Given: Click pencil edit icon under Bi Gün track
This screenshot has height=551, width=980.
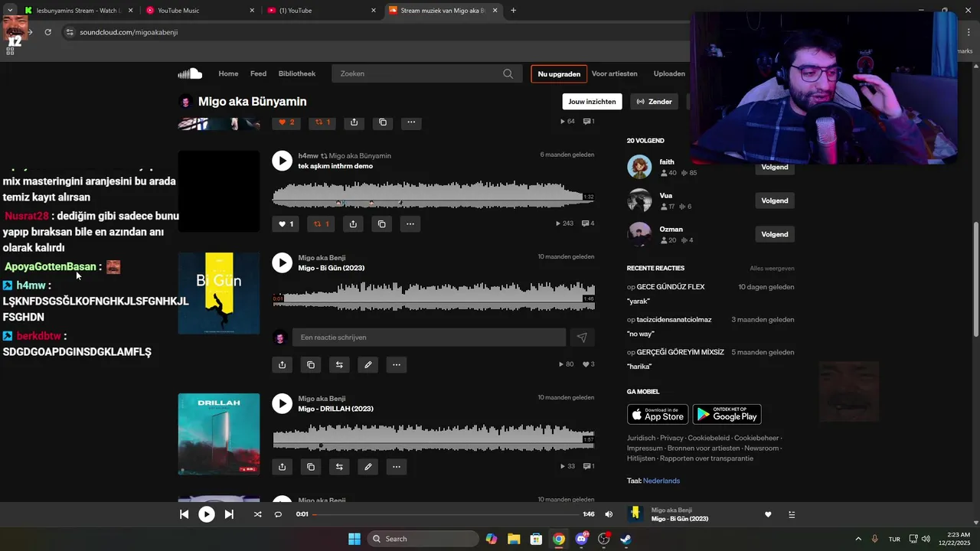Looking at the screenshot, I should pyautogui.click(x=367, y=365).
